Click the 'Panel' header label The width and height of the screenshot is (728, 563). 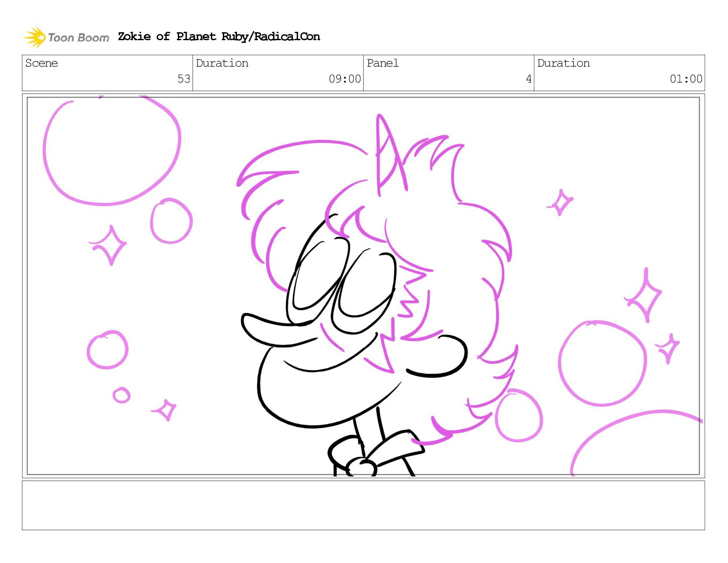[383, 63]
